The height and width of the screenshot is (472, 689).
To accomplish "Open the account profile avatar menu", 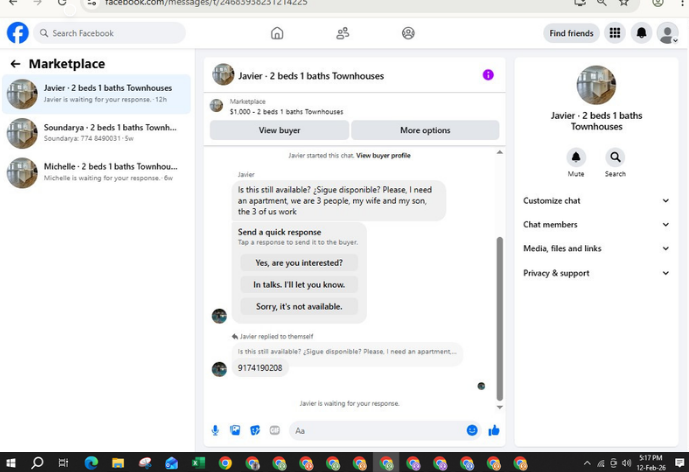I will pos(667,33).
